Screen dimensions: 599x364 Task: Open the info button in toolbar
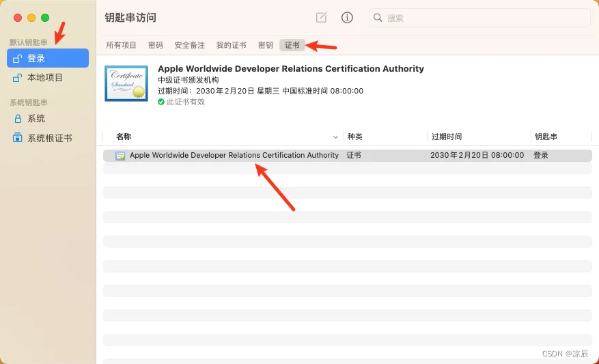pos(347,18)
